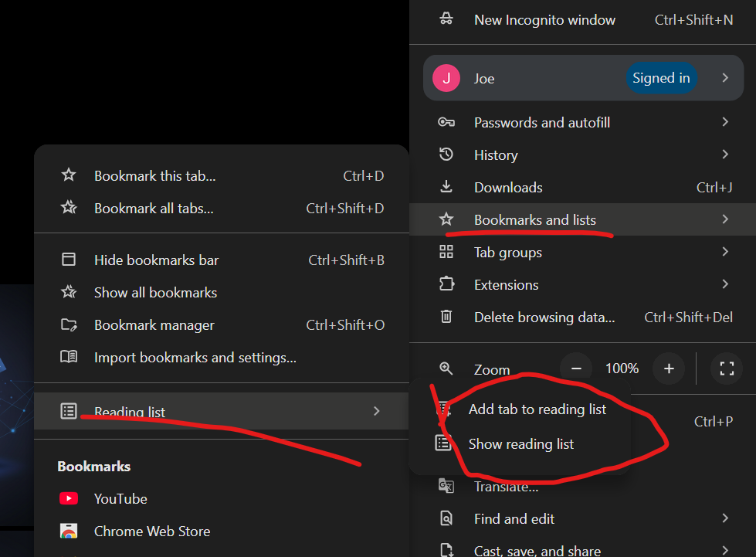The image size is (756, 557).
Task: Decrease zoom with the minus button
Action: click(576, 369)
